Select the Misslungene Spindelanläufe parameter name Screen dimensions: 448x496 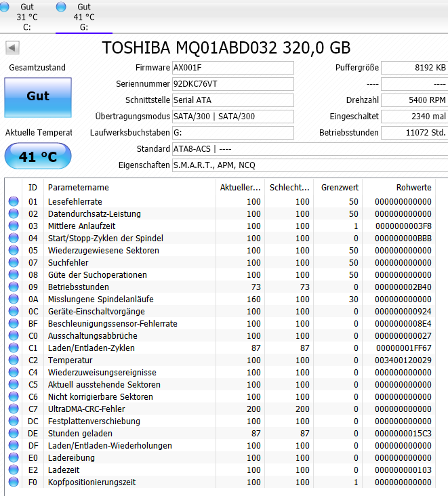tap(100, 299)
